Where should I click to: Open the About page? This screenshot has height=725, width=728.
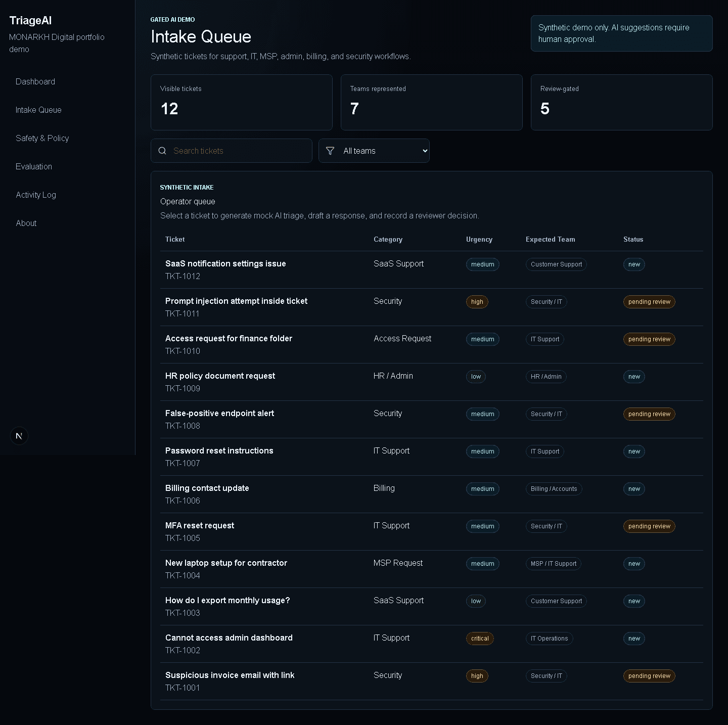26,223
